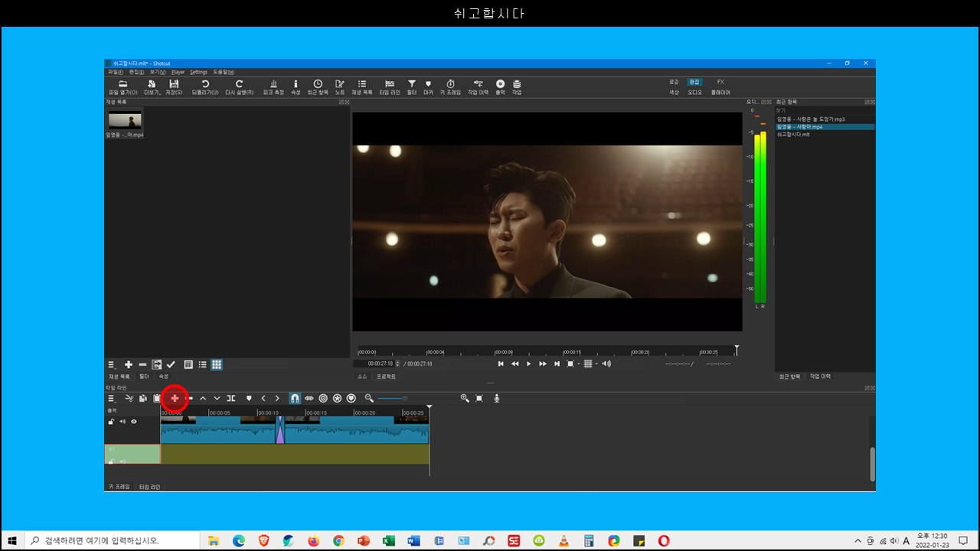Switch to 작업 이력 tab in right panel

click(x=820, y=377)
